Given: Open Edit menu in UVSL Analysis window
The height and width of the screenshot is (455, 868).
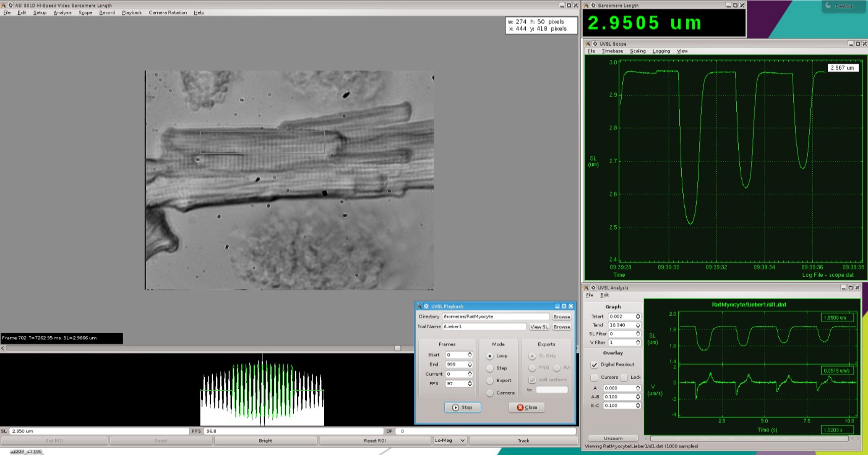Looking at the screenshot, I should 604,295.
